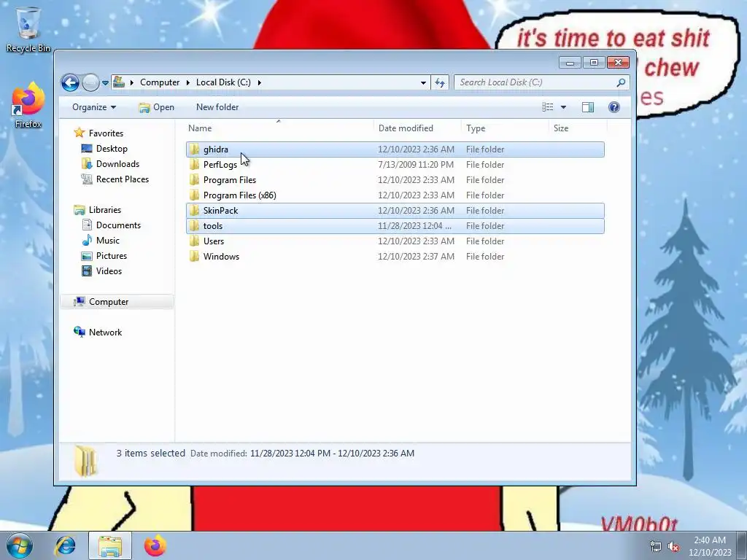This screenshot has width=747, height=560.
Task: Open the recent pages dropdown arrow
Action: (x=105, y=83)
